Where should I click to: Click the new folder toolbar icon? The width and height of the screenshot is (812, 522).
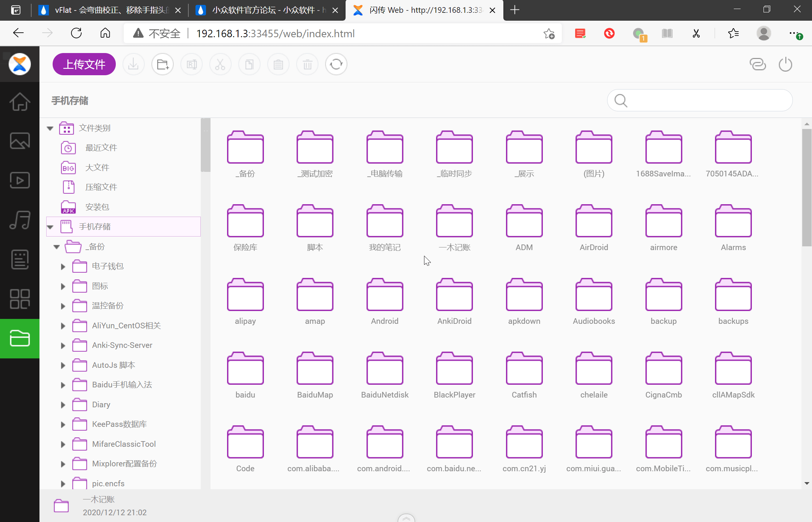pyautogui.click(x=162, y=64)
